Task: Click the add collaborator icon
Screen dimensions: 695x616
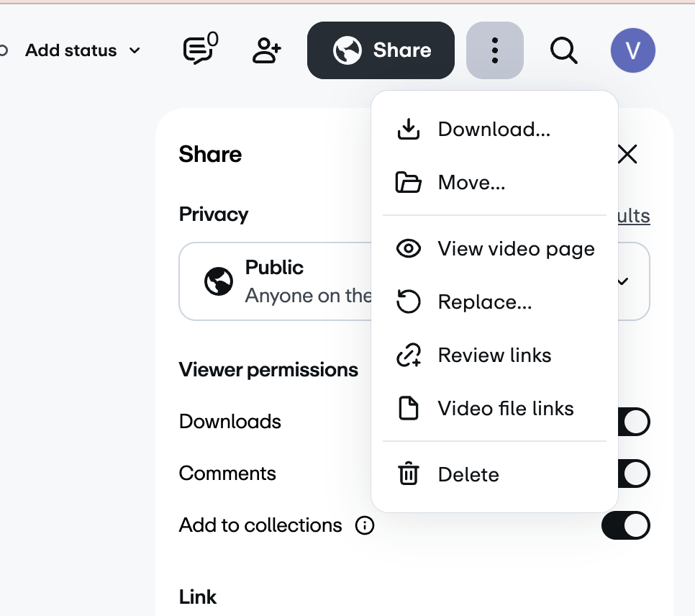Action: (x=266, y=50)
